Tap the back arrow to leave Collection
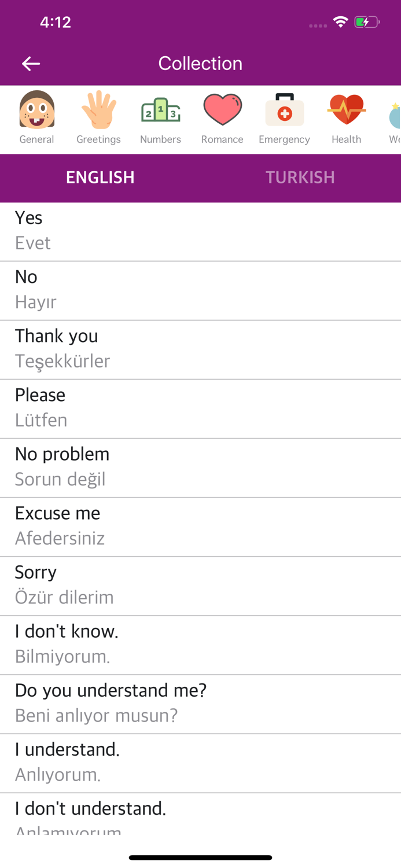This screenshot has height=868, width=401. click(31, 64)
